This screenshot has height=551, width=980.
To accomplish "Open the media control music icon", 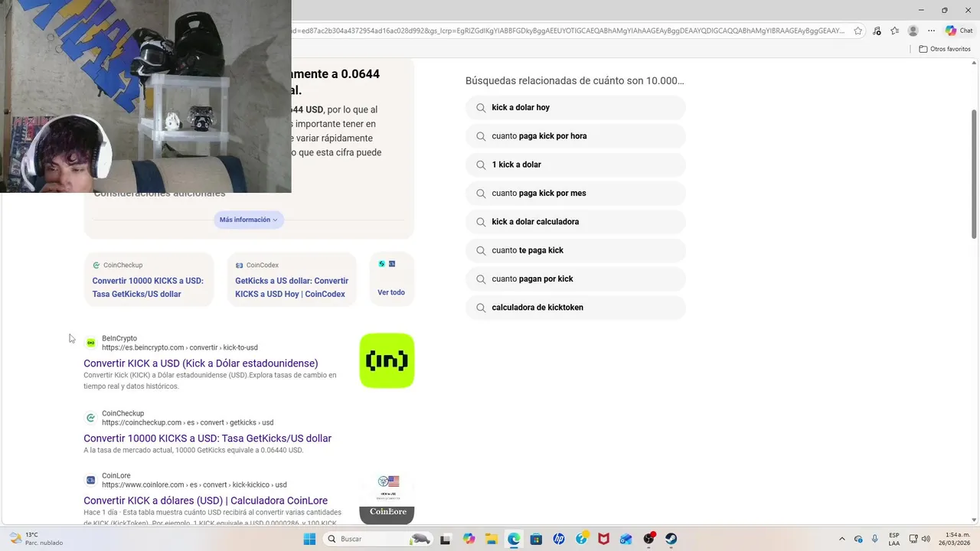I will point(877,31).
